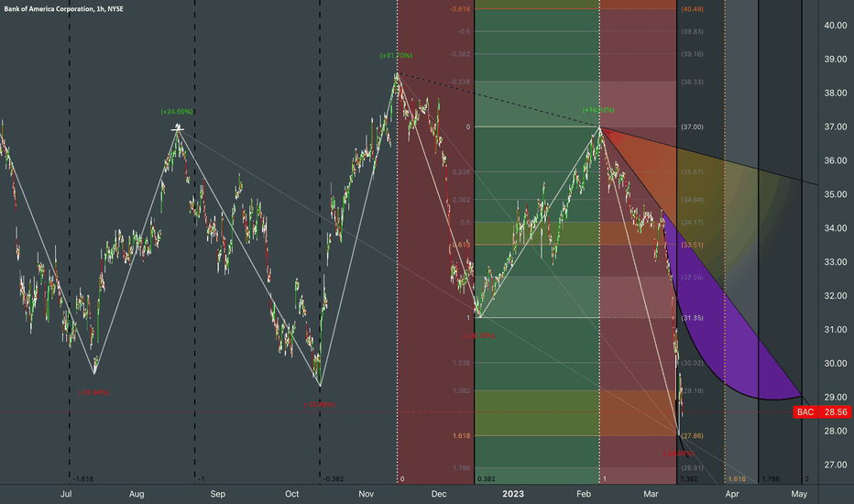Click the 1.236 retracement level label
The width and height of the screenshot is (854, 504).
tap(461, 363)
